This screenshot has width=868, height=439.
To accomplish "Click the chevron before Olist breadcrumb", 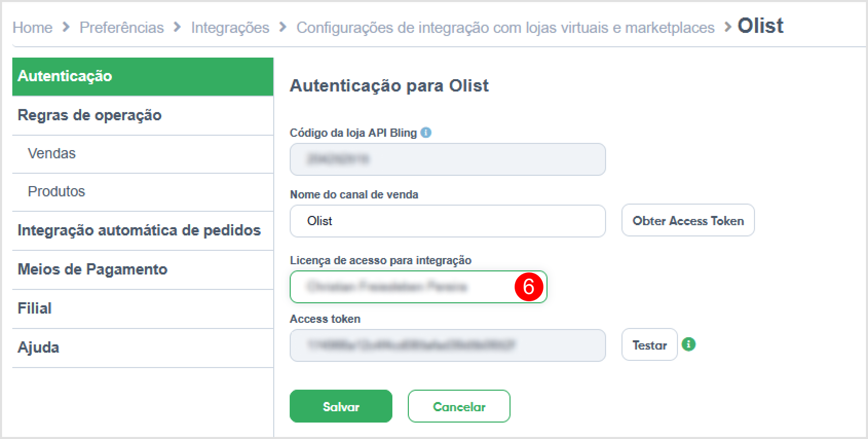I will (727, 28).
